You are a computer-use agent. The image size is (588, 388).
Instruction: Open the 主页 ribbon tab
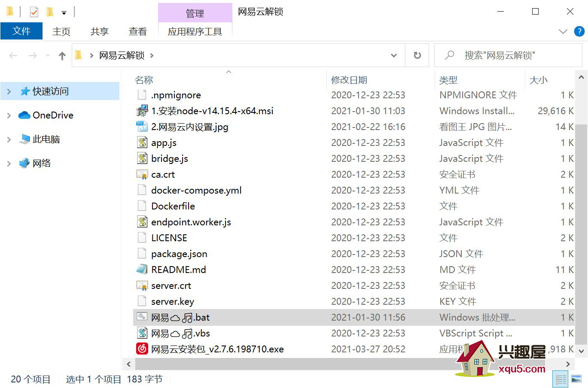click(x=61, y=31)
